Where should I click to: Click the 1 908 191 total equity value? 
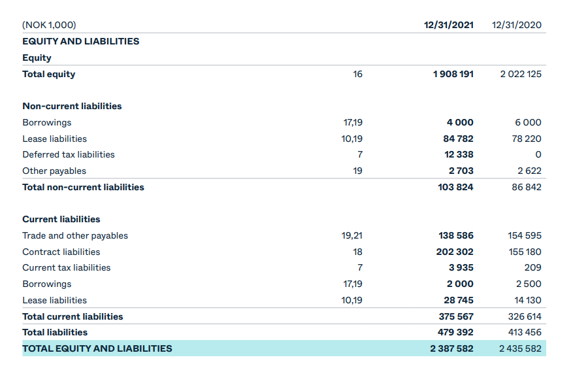453,75
